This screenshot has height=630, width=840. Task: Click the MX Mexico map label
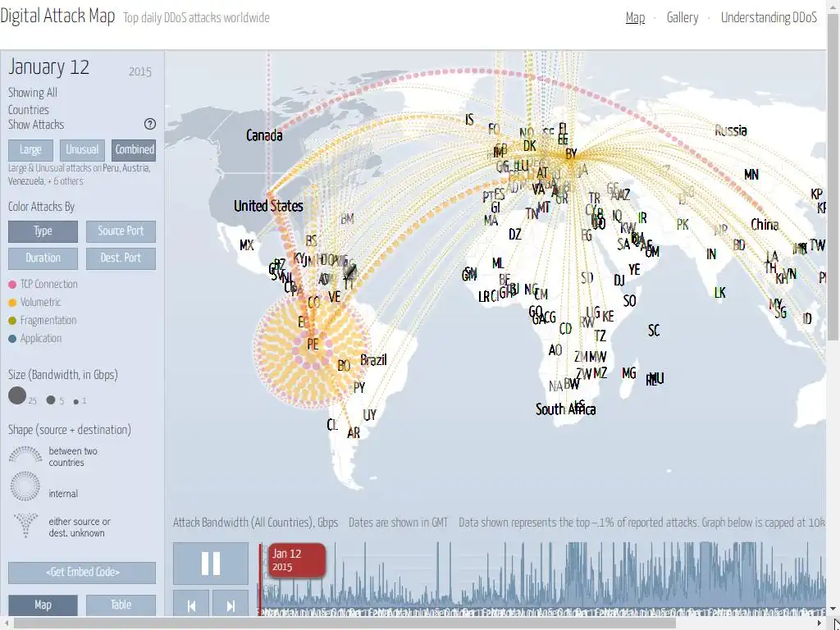(x=246, y=245)
